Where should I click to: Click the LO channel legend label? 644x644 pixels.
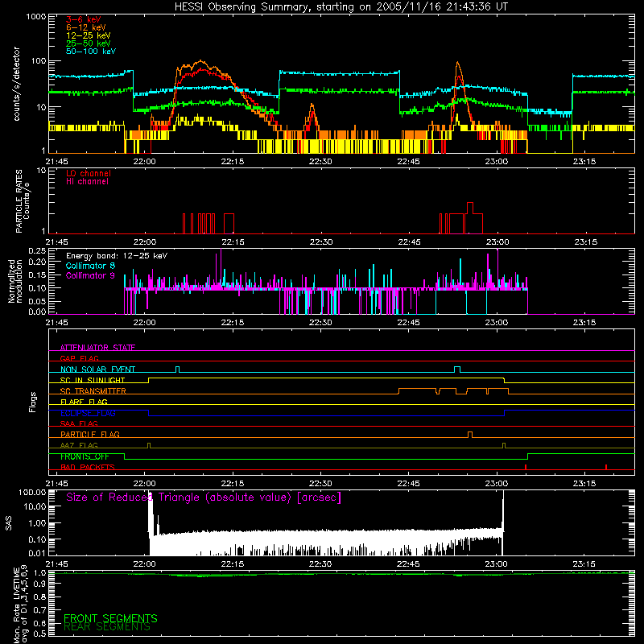(89, 174)
